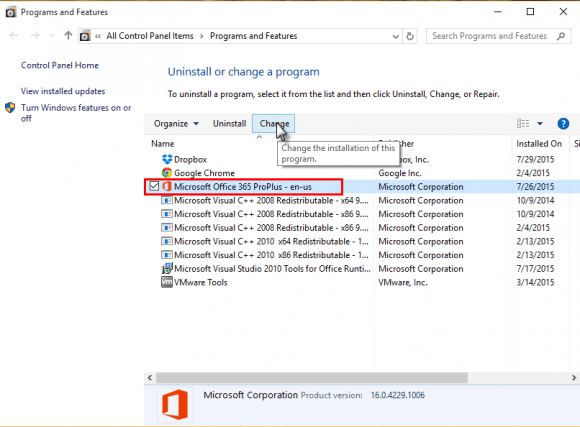The height and width of the screenshot is (427, 580).
Task: Sort by the Name column header
Action: (163, 144)
